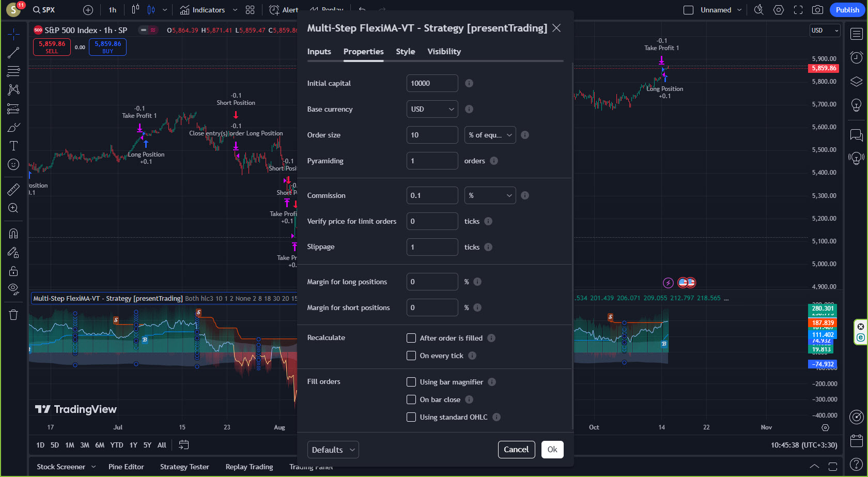Screen dimensions: 868x477
Task: Open the ruler measure tool
Action: (x=13, y=190)
